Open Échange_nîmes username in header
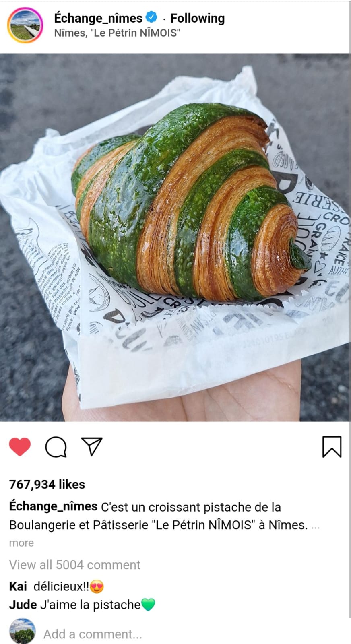Screen dimensions: 351x644 tap(98, 18)
